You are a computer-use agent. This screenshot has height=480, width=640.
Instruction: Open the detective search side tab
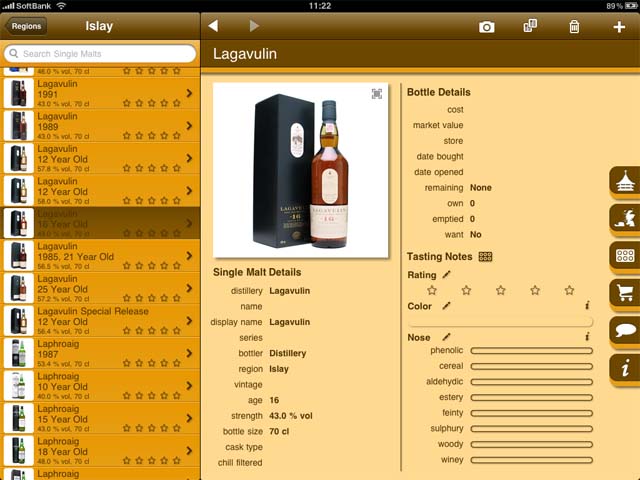pos(625,219)
